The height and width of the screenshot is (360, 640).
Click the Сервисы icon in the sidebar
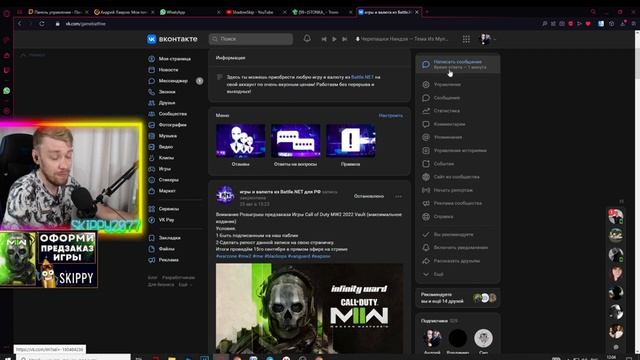[x=151, y=209]
